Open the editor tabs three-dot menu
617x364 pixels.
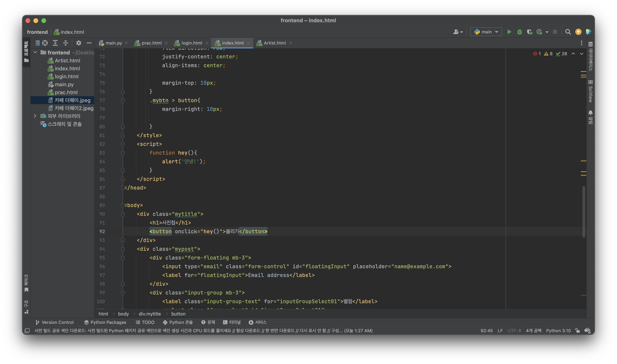[581, 43]
